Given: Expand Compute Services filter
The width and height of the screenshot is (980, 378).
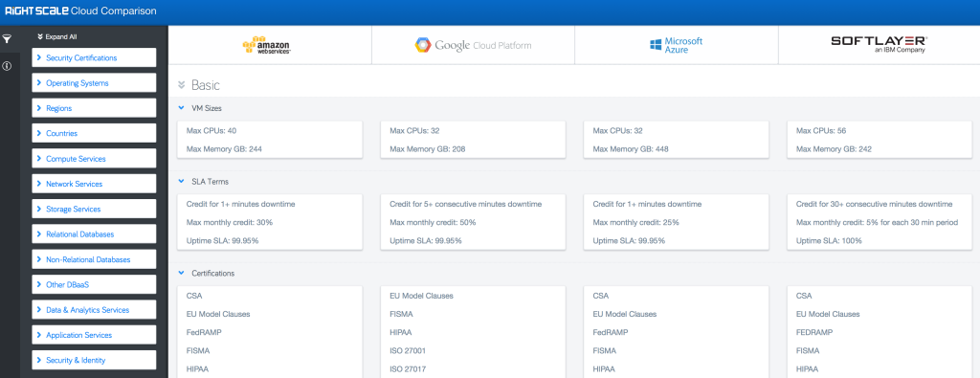Looking at the screenshot, I should [94, 159].
